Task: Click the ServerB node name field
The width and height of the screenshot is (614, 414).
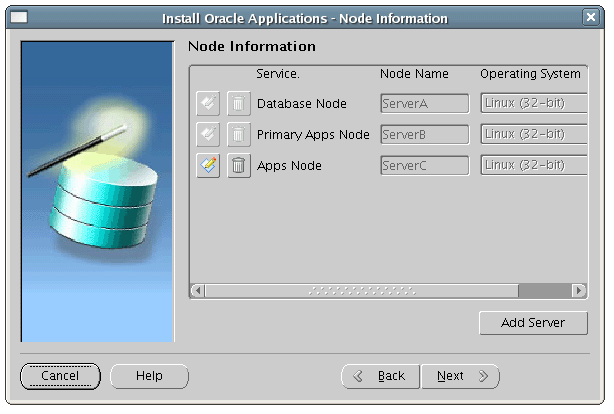Action: coord(424,134)
